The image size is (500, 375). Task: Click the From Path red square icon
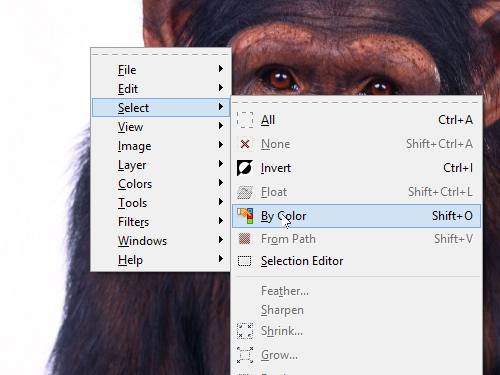tap(245, 239)
